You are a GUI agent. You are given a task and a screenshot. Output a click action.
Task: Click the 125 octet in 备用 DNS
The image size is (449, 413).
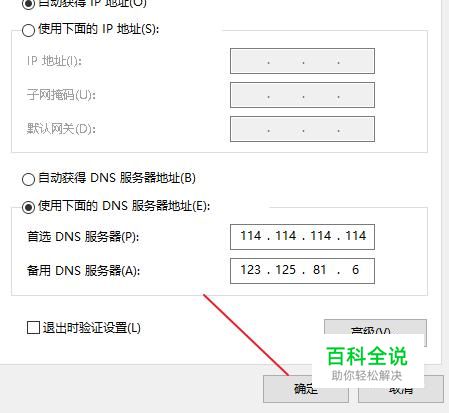(x=286, y=270)
